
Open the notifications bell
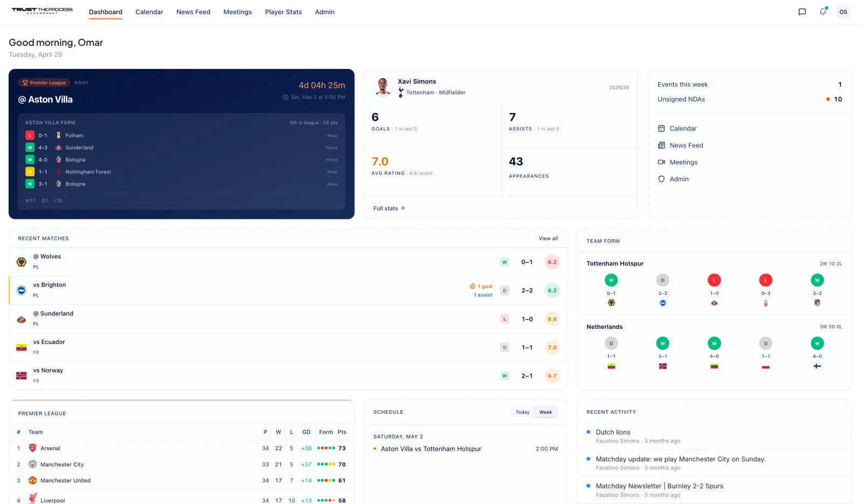pos(823,11)
